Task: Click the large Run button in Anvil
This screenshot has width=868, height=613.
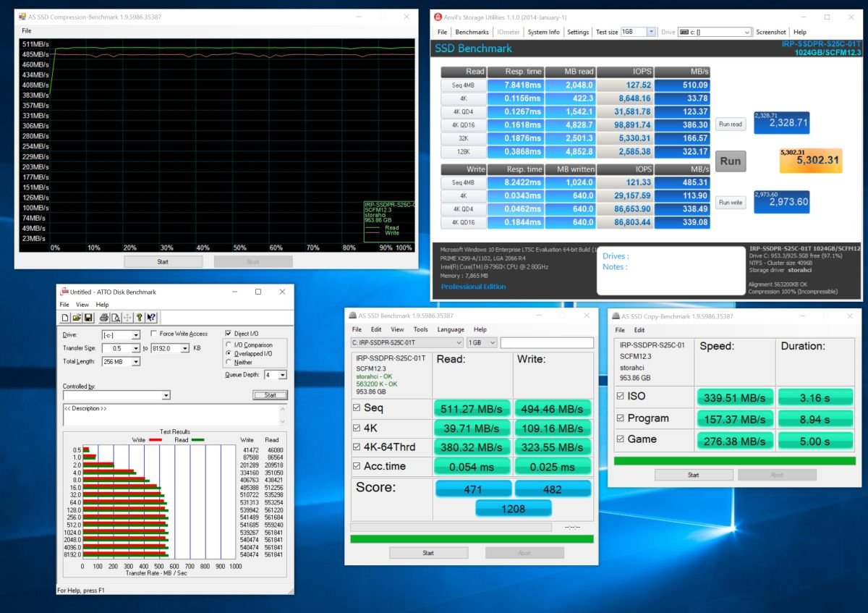Action: [731, 161]
